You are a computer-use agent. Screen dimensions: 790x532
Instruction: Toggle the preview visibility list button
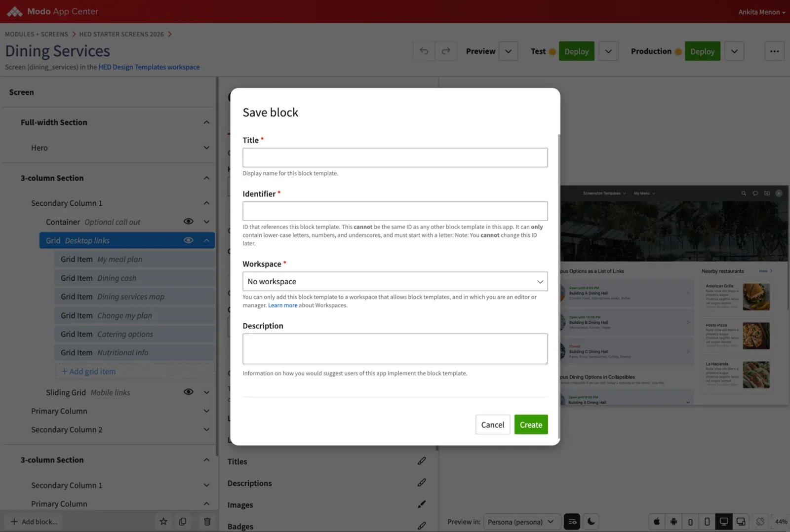pyautogui.click(x=572, y=522)
